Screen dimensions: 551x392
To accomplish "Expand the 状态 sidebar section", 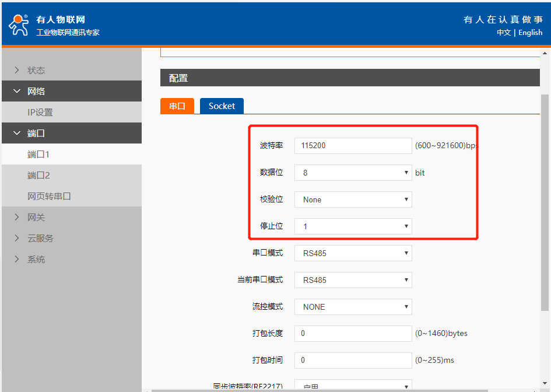I will pyautogui.click(x=36, y=71).
